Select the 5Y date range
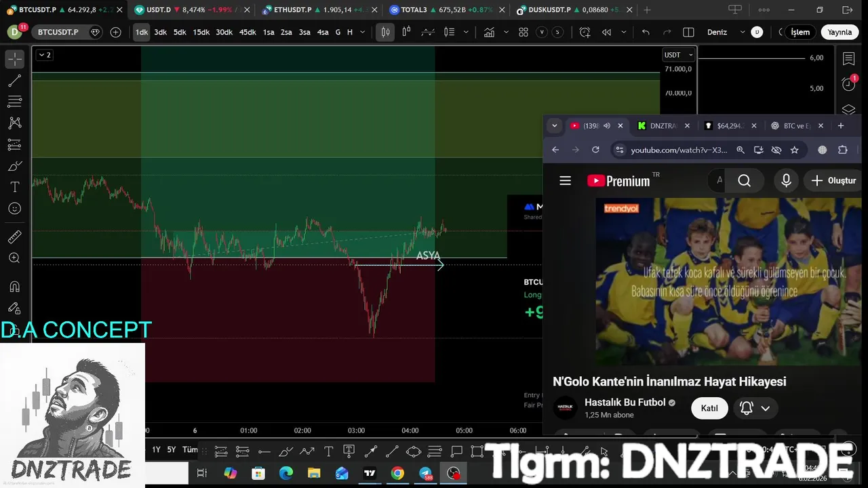Image resolution: width=868 pixels, height=488 pixels. coord(172,449)
